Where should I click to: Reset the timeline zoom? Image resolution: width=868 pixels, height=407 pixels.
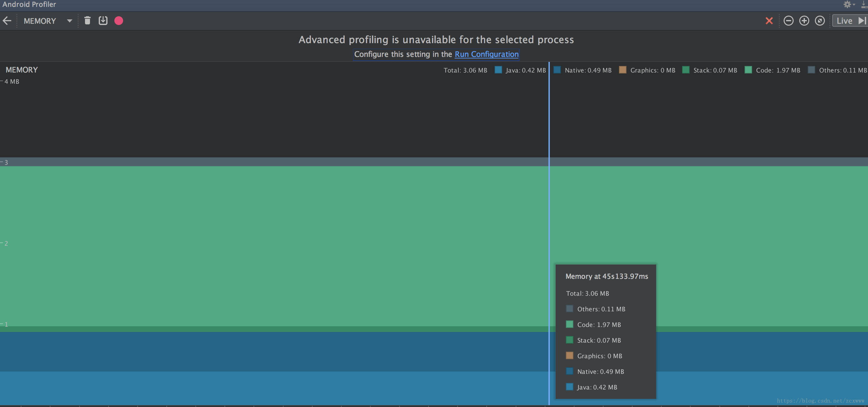pyautogui.click(x=820, y=21)
